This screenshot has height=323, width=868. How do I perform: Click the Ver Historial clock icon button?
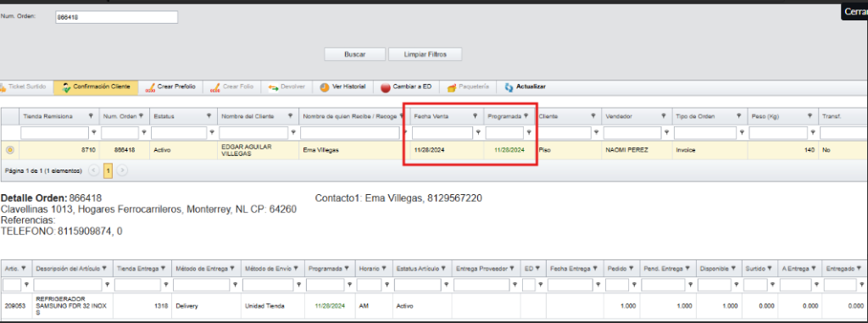342,87
